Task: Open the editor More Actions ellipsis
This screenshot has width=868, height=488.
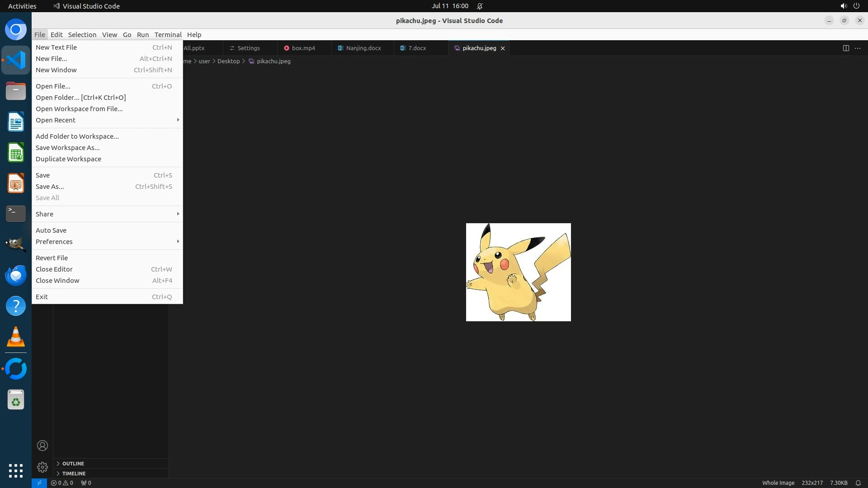Action: point(858,48)
